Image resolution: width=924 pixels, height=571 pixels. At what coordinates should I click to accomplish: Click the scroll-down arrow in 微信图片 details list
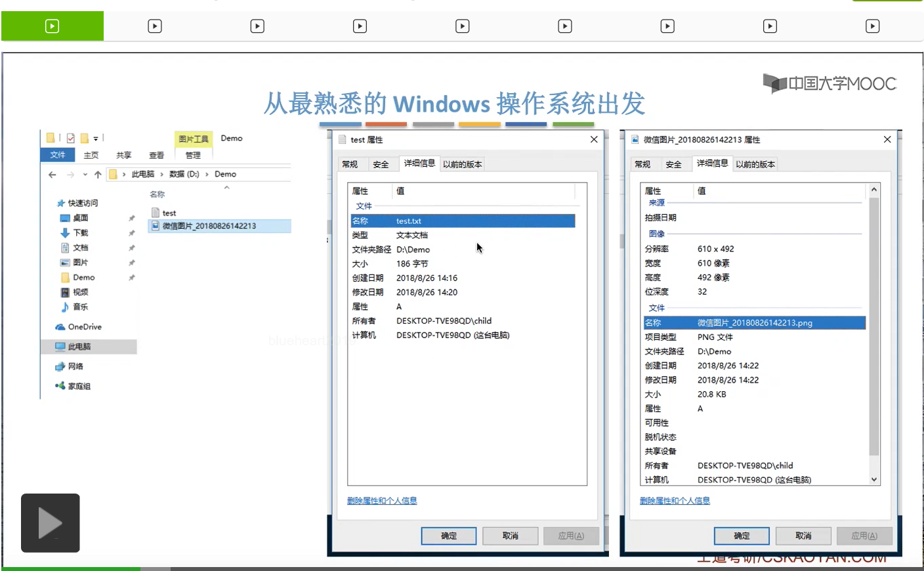(874, 480)
